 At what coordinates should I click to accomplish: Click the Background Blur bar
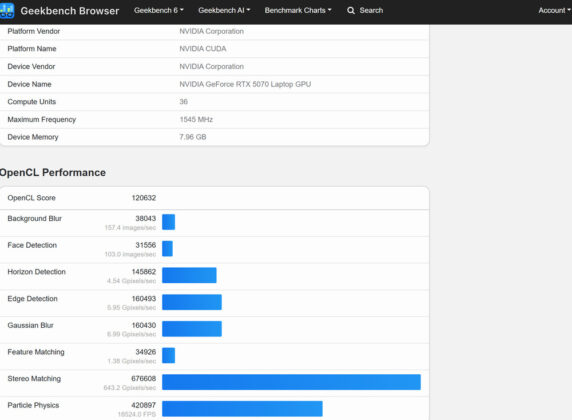point(169,222)
